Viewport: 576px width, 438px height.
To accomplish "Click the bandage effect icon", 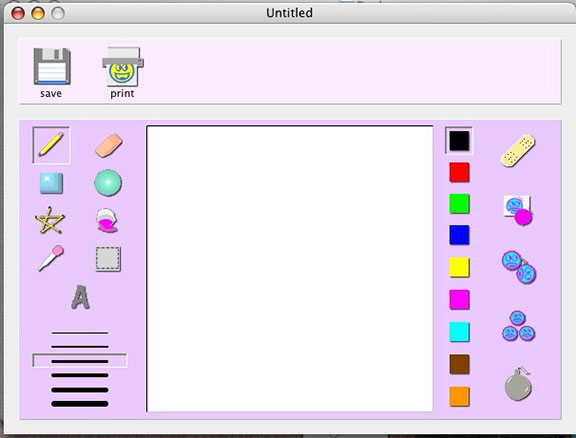I will click(518, 151).
